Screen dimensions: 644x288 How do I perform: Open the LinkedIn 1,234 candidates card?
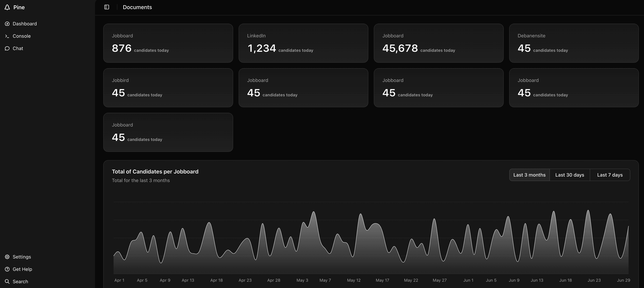coord(303,43)
